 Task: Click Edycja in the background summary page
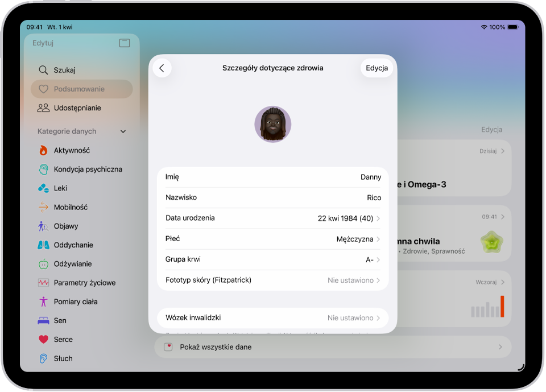click(x=491, y=130)
